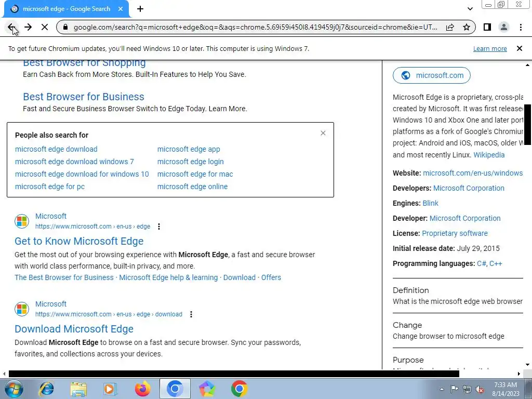Open Windows Media Player from taskbar
This screenshot has height=399, width=532.
pos(110,389)
